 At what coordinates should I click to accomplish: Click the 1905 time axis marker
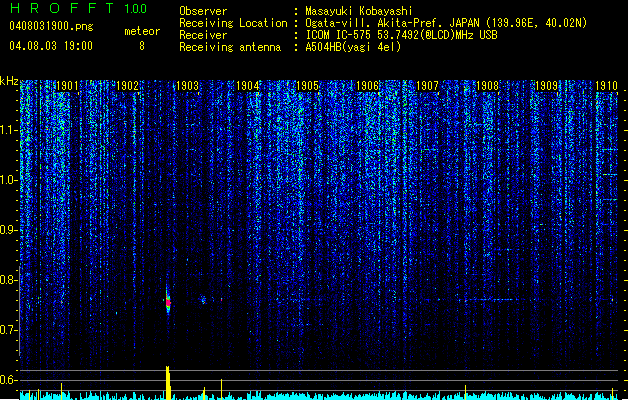[307, 86]
